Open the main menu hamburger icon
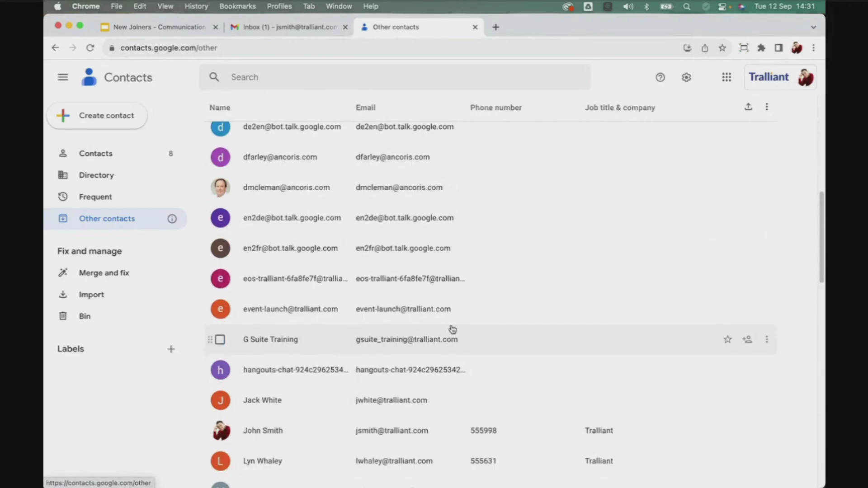This screenshot has width=868, height=488. coord(63,77)
